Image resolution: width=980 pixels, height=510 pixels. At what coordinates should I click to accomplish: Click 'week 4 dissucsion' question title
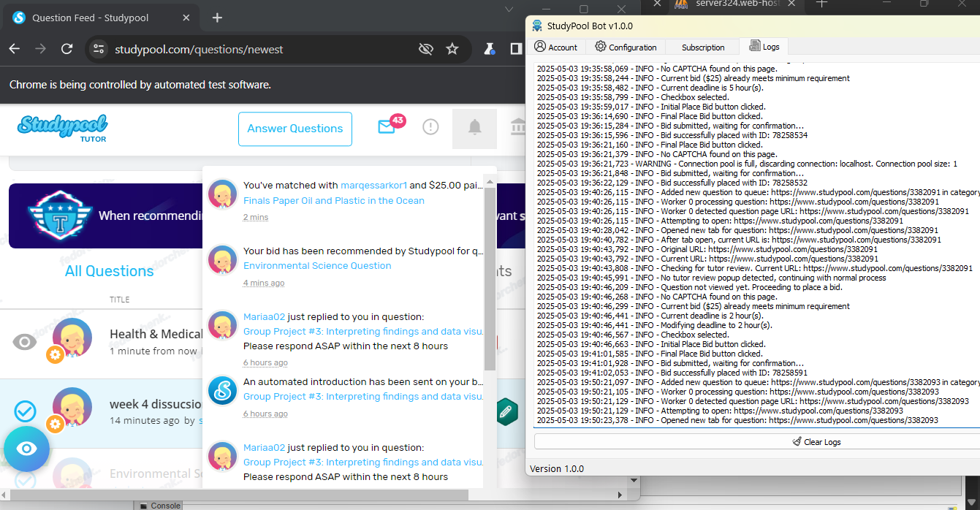[x=156, y=404]
